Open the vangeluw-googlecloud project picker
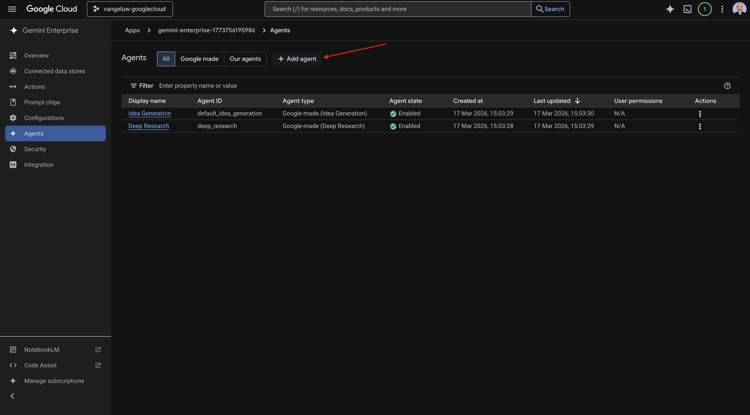The image size is (750, 415). pyautogui.click(x=130, y=9)
